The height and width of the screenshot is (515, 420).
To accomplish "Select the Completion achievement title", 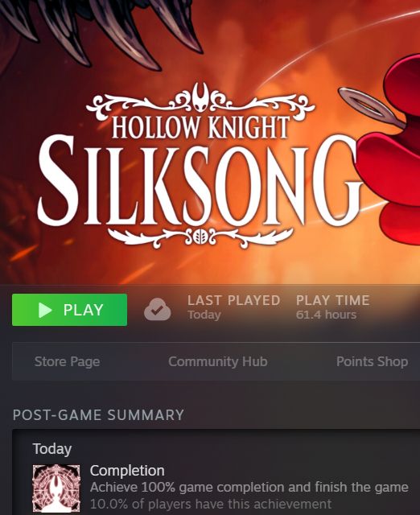I will (127, 471).
